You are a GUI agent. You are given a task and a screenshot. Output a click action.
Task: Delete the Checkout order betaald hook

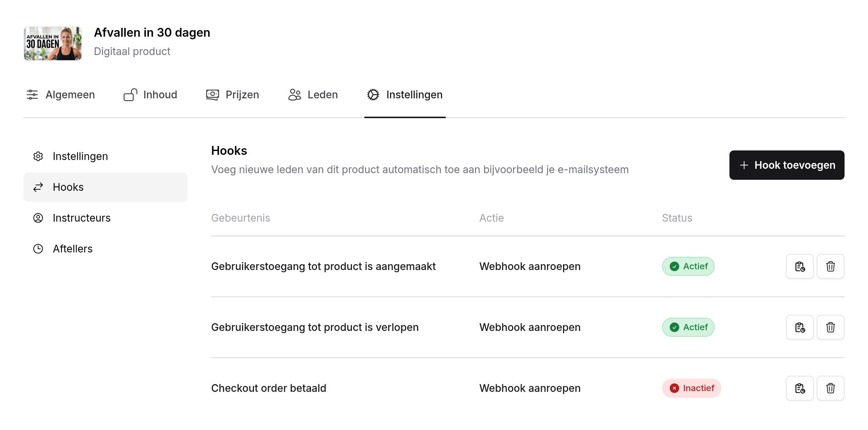point(830,388)
